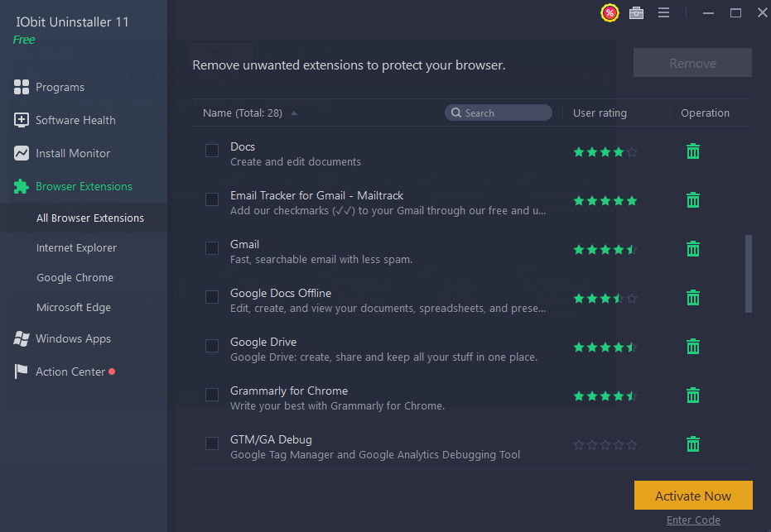Delete the Docs extension with trash icon
The height and width of the screenshot is (532, 771).
pyautogui.click(x=693, y=151)
